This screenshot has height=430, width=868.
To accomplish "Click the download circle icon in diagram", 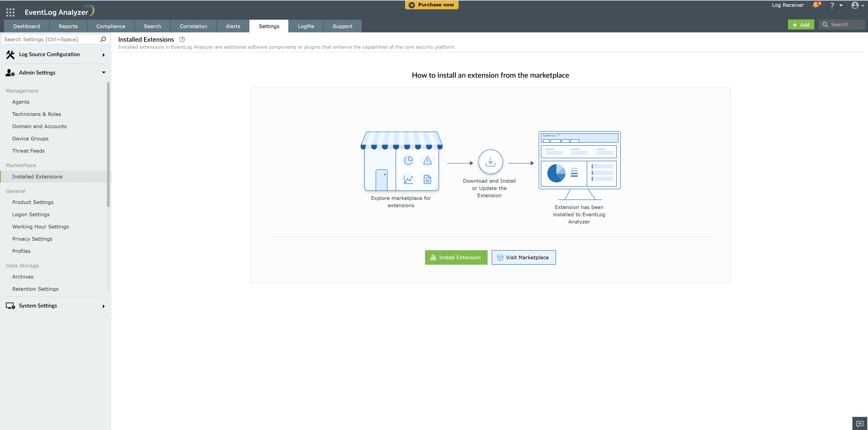I will tap(490, 162).
